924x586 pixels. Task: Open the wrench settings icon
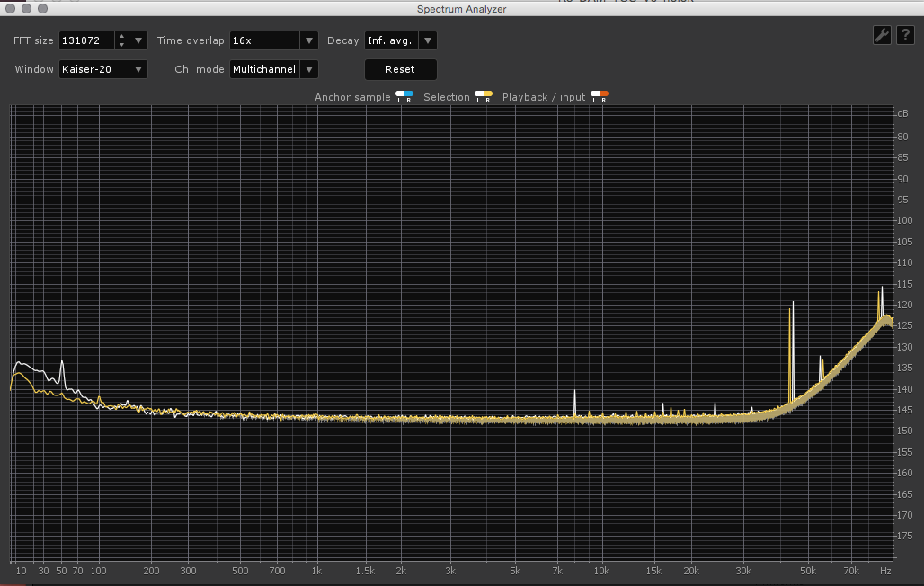tap(882, 35)
